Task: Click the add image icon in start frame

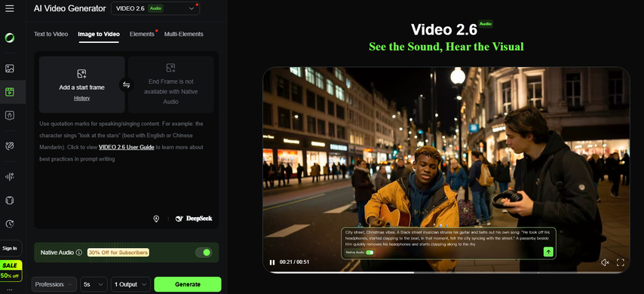Action: pos(81,74)
